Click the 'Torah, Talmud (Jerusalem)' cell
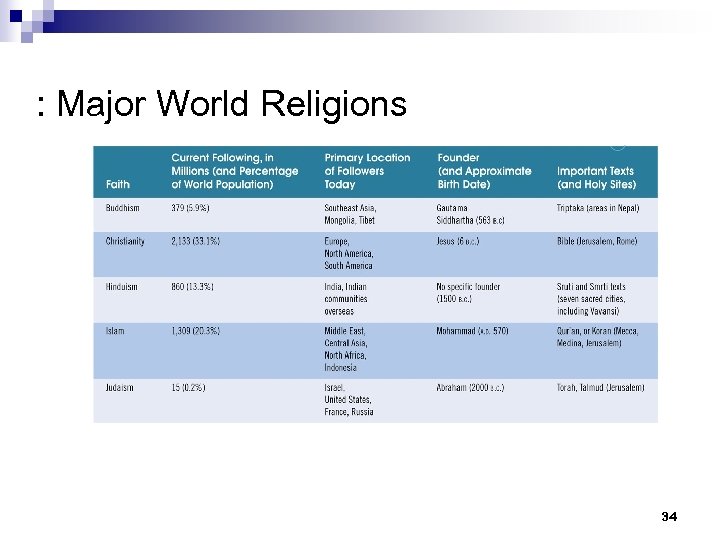 click(x=601, y=388)
